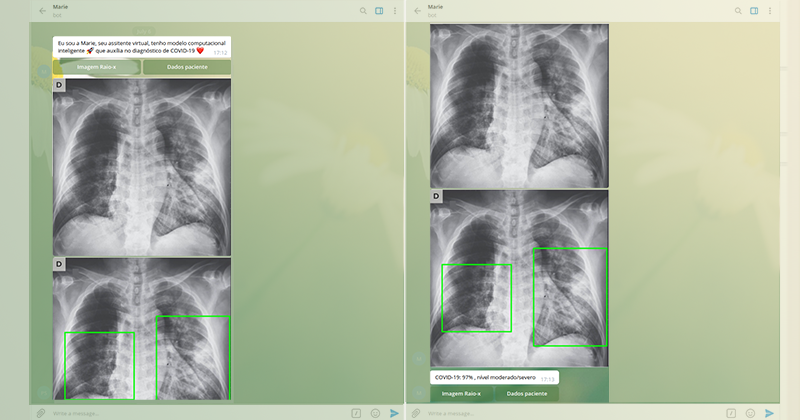Open the emoji picker in left chat
800x420 pixels.
click(375, 412)
